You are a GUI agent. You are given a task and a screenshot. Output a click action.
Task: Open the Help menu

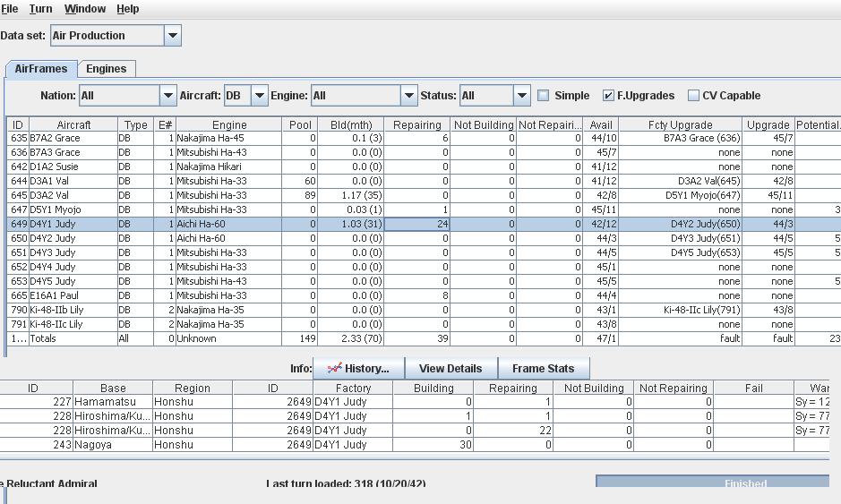(128, 9)
